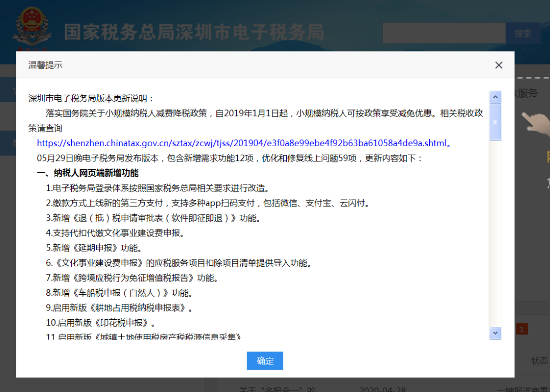Click the national tax emblem logo
Image resolution: width=550 pixels, height=392 pixels.
point(32,30)
